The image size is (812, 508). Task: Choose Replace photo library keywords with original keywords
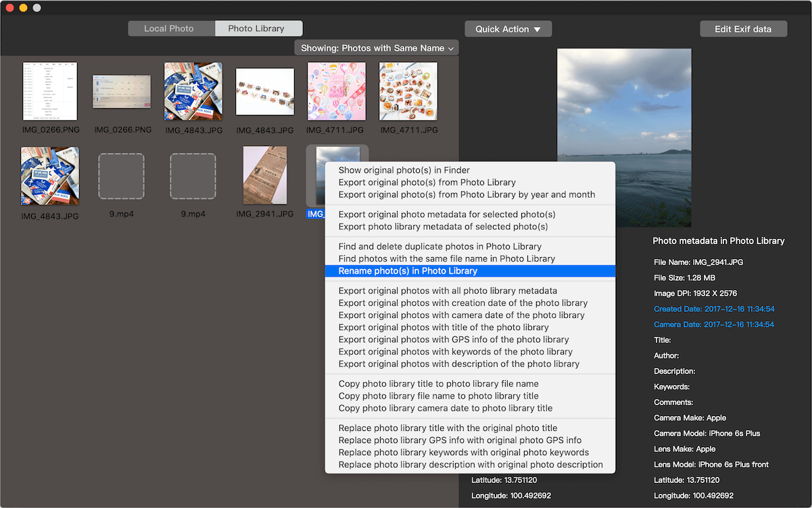470,453
